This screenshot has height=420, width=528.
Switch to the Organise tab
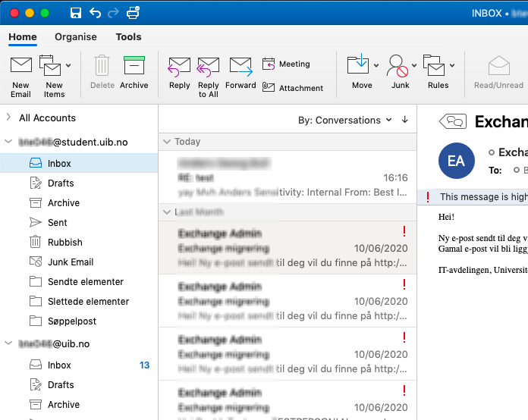point(76,37)
